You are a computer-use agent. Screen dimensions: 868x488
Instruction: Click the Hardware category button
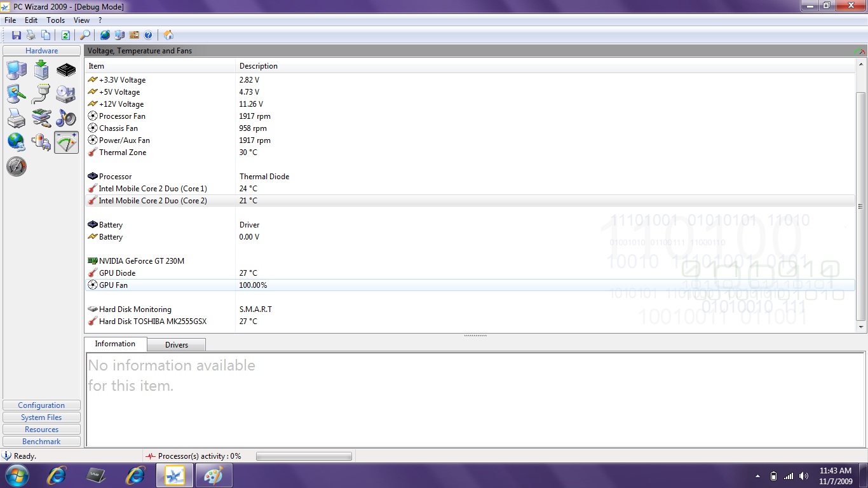point(42,51)
